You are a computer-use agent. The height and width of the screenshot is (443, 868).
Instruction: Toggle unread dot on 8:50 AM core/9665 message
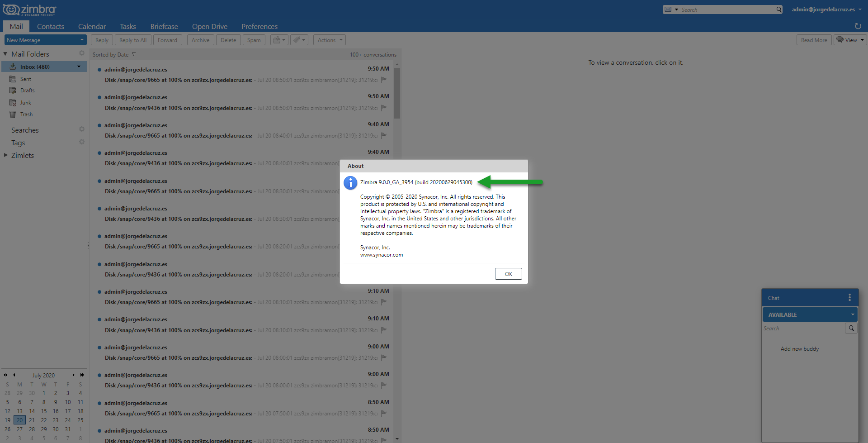coord(99,403)
